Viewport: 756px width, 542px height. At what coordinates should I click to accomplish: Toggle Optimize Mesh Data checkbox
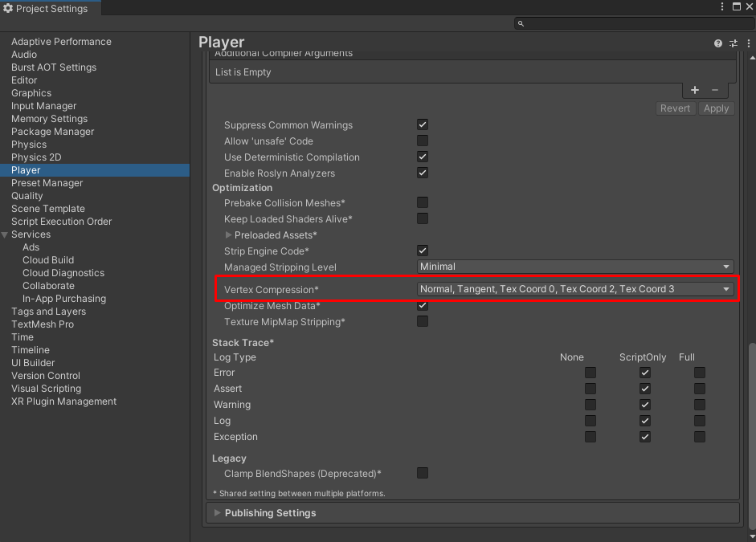pos(423,305)
